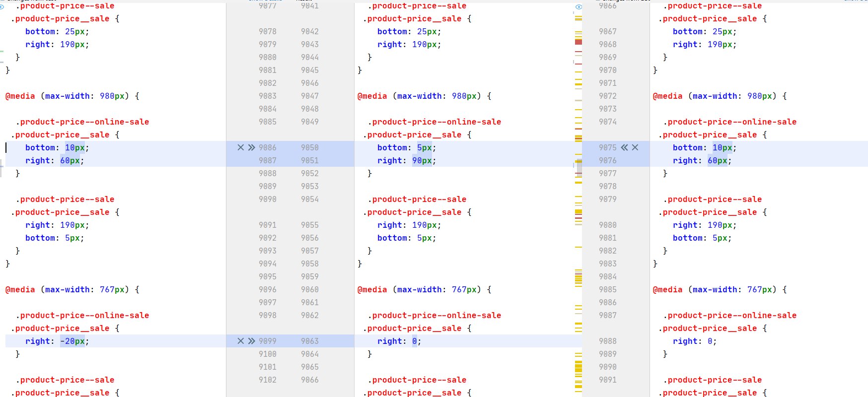Reject the left change at line 9086
868x397 pixels.
pos(241,147)
